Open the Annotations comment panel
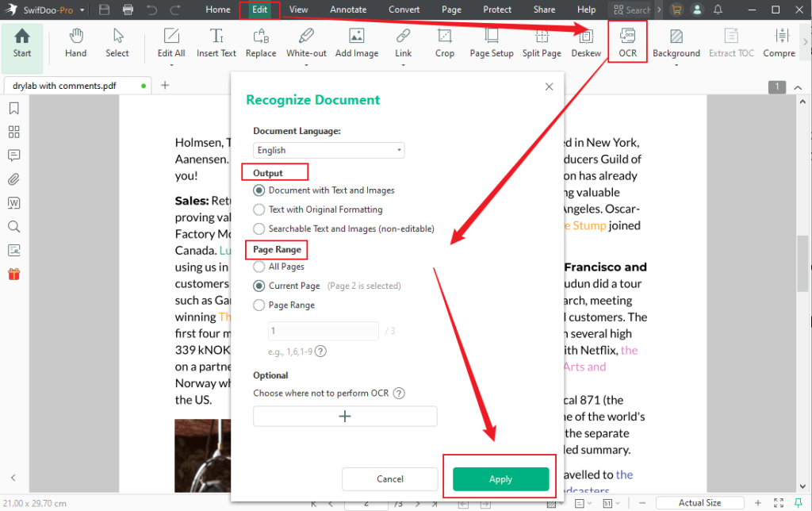812x511 pixels. (x=13, y=156)
